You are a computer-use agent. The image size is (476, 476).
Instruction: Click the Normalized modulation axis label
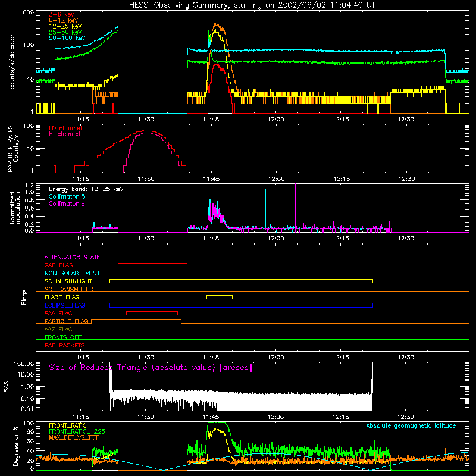coord(15,208)
